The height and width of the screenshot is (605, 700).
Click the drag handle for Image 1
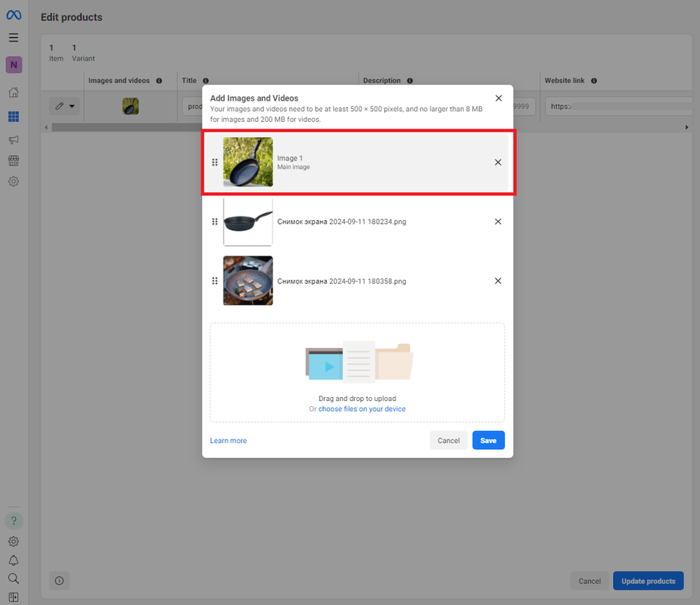pyautogui.click(x=215, y=163)
